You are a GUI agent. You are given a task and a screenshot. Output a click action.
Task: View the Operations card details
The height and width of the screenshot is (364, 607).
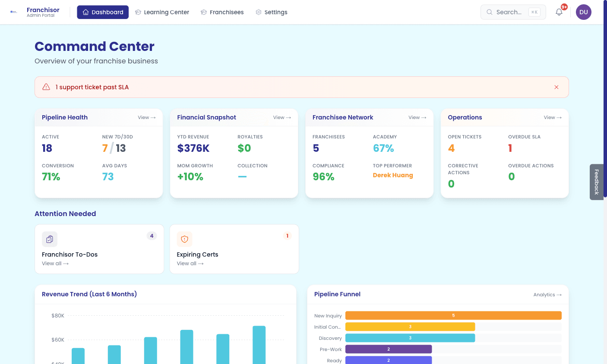click(553, 117)
